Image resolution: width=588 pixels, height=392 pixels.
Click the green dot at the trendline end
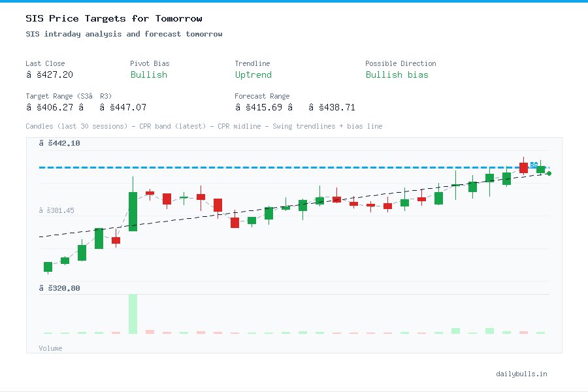549,173
